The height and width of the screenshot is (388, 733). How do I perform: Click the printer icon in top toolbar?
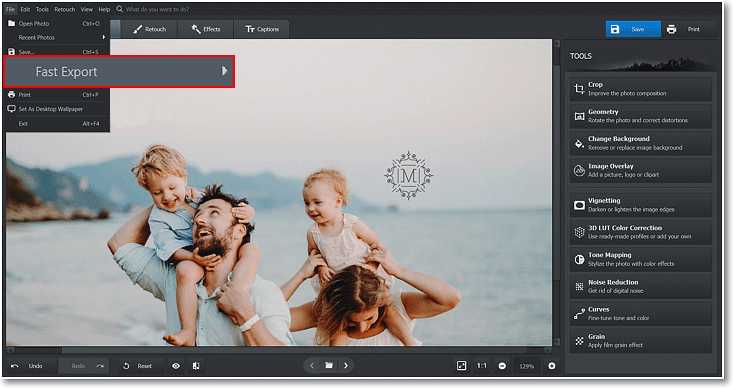[671, 29]
